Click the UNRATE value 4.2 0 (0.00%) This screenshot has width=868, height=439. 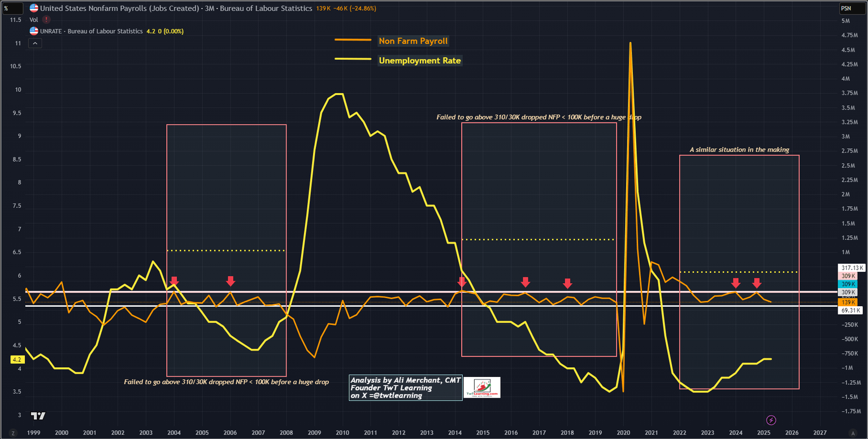coord(164,31)
